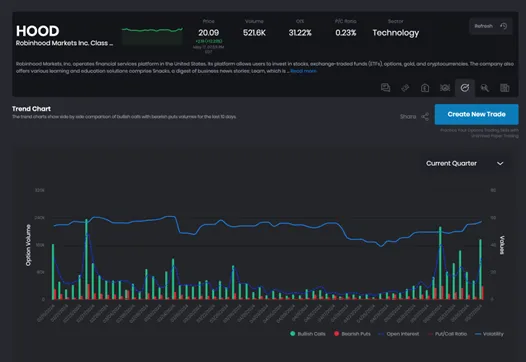This screenshot has height=362, width=526.
Task: Open the Current Quarter dropdown
Action: pyautogui.click(x=465, y=163)
